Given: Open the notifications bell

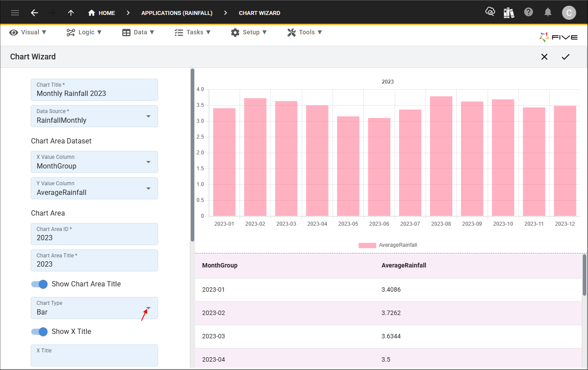Looking at the screenshot, I should pos(548,12).
